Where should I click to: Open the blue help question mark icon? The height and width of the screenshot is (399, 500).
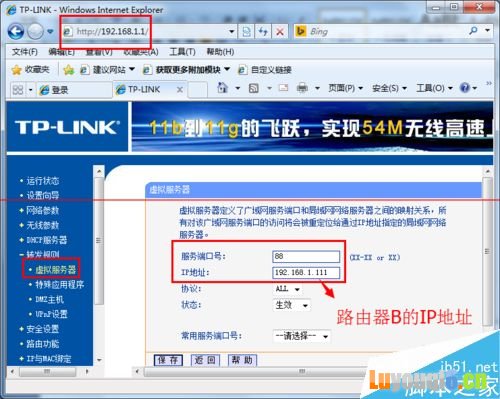[465, 88]
